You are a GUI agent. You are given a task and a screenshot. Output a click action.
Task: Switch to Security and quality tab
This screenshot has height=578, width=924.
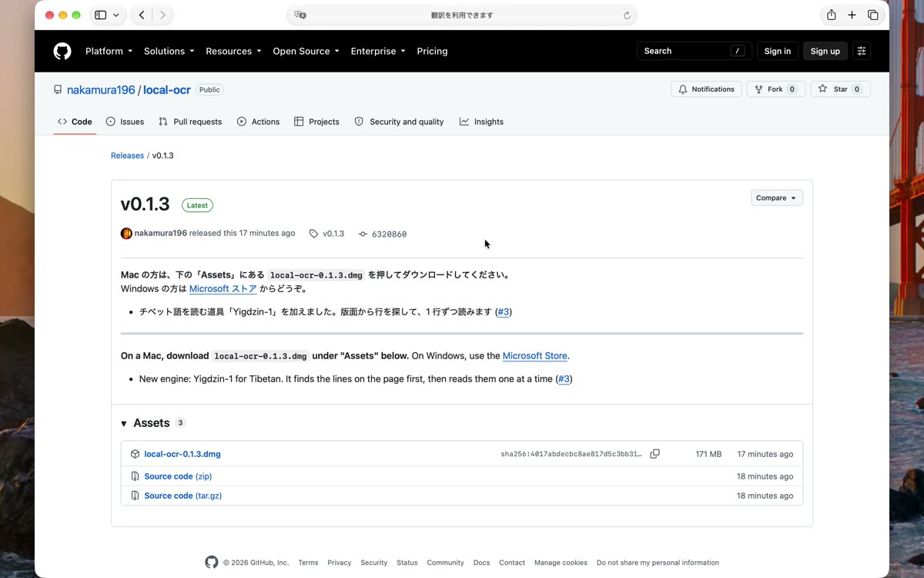coord(399,122)
